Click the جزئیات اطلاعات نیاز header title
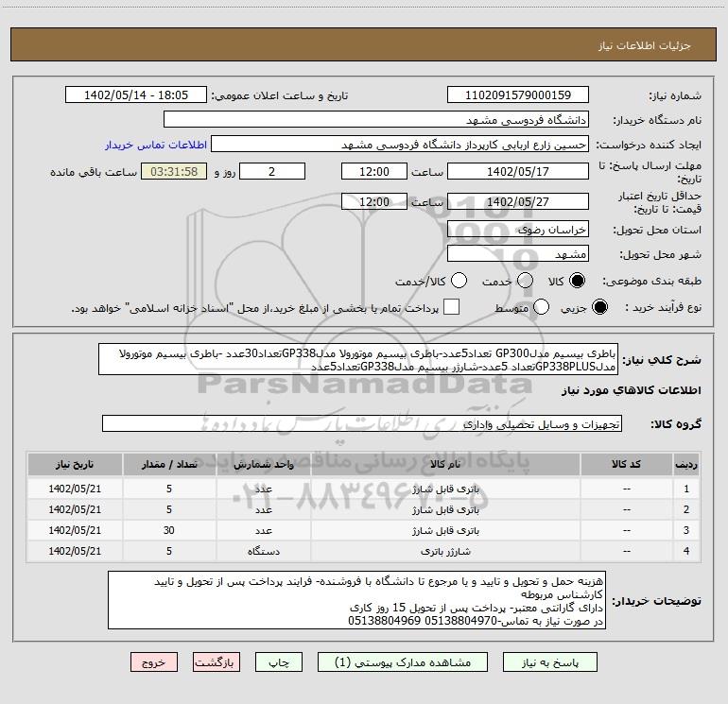728x704 pixels. pos(645,45)
